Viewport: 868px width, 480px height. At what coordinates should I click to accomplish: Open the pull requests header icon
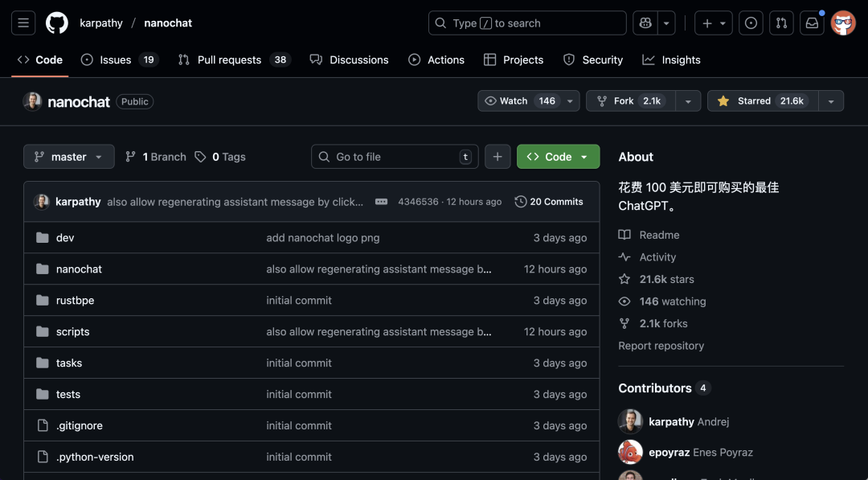point(780,23)
